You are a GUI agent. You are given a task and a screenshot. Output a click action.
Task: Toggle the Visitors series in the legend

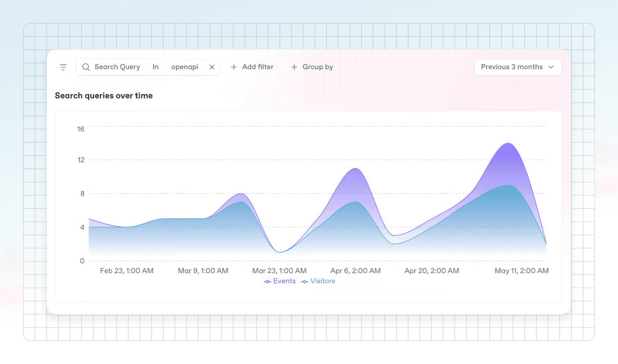pos(318,281)
